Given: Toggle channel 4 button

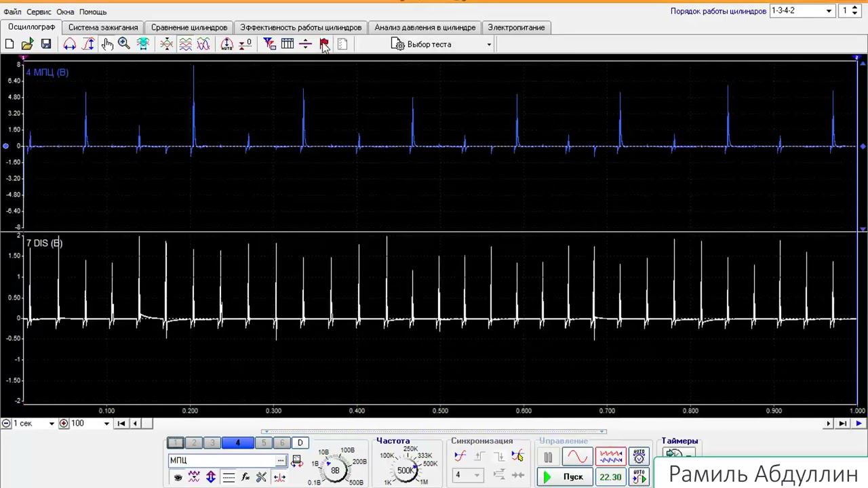Looking at the screenshot, I should (237, 443).
